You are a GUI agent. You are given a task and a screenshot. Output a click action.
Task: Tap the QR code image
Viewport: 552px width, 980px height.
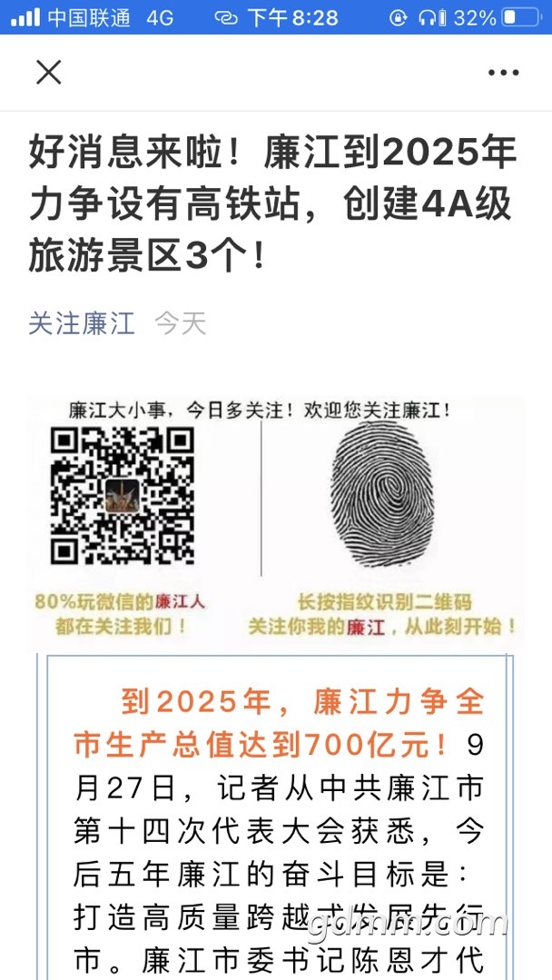coord(123,496)
